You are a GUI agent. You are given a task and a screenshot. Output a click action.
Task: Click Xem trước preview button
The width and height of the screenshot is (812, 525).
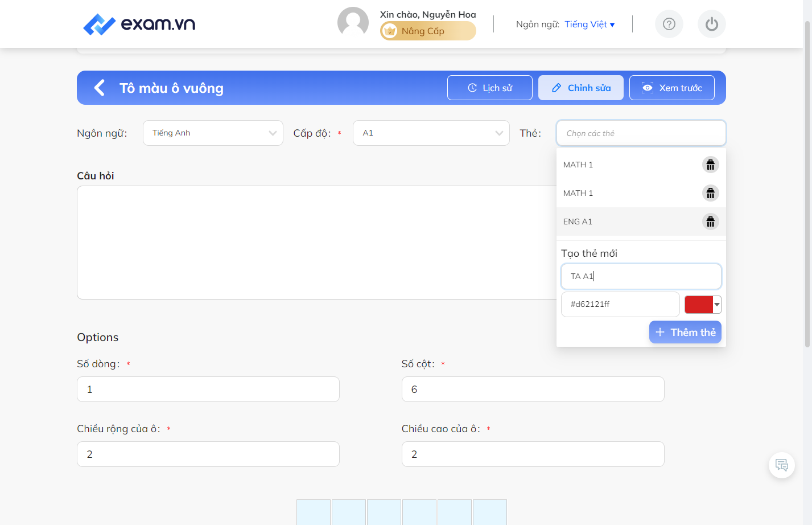click(x=672, y=88)
